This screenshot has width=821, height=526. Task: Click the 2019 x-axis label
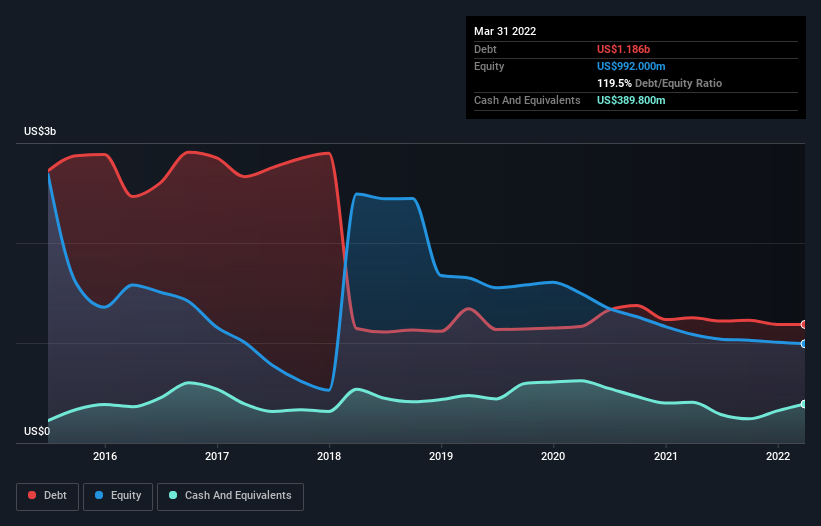pyautogui.click(x=441, y=456)
